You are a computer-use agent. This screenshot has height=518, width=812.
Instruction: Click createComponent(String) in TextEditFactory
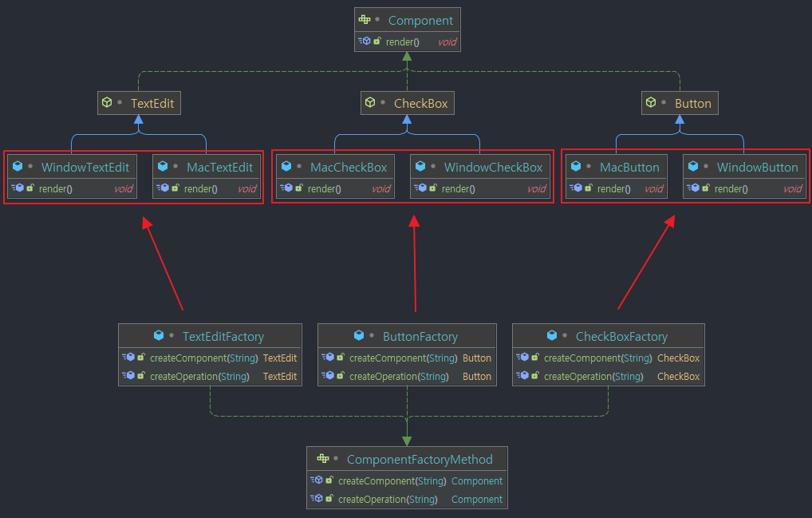(204, 358)
